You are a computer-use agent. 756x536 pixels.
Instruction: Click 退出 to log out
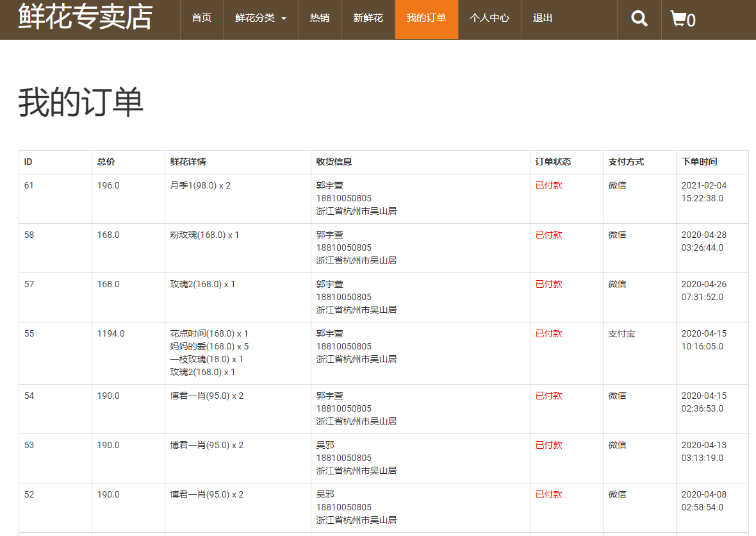click(x=541, y=18)
